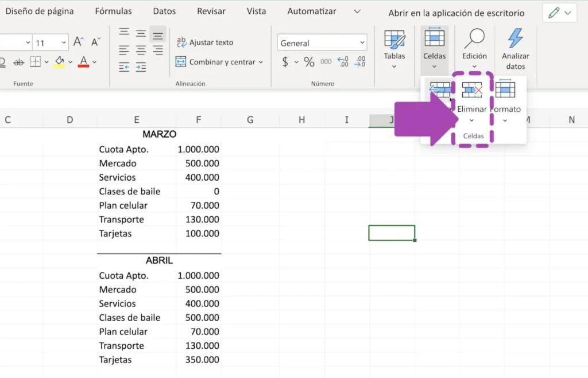Increase the font size with the larger A
588x378 pixels.
pyautogui.click(x=79, y=42)
